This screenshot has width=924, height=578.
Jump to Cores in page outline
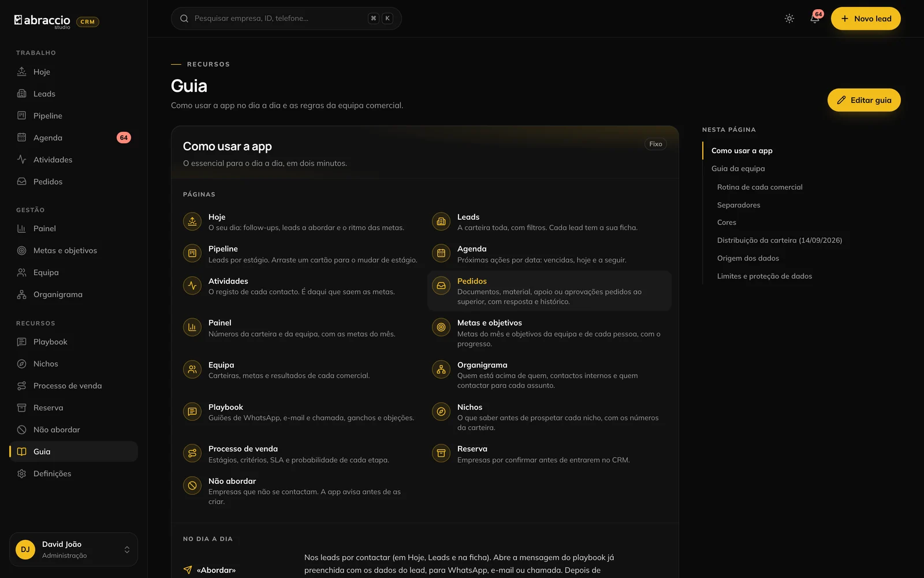(x=726, y=222)
